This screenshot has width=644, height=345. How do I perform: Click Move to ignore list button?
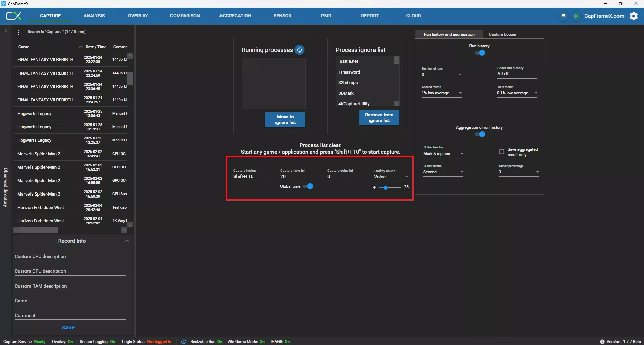285,120
